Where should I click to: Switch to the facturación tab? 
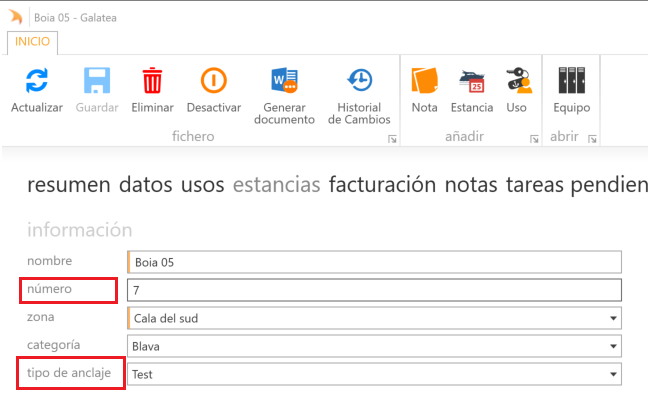tap(382, 185)
